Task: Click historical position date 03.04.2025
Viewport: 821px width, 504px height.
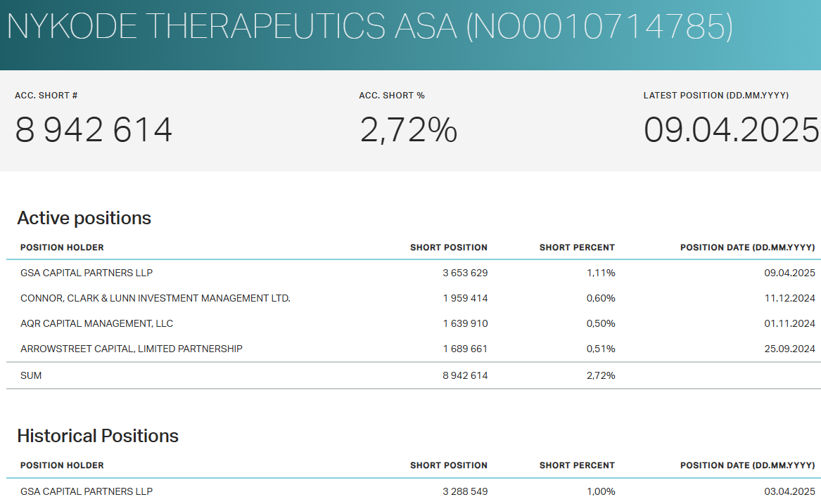Action: [x=789, y=491]
